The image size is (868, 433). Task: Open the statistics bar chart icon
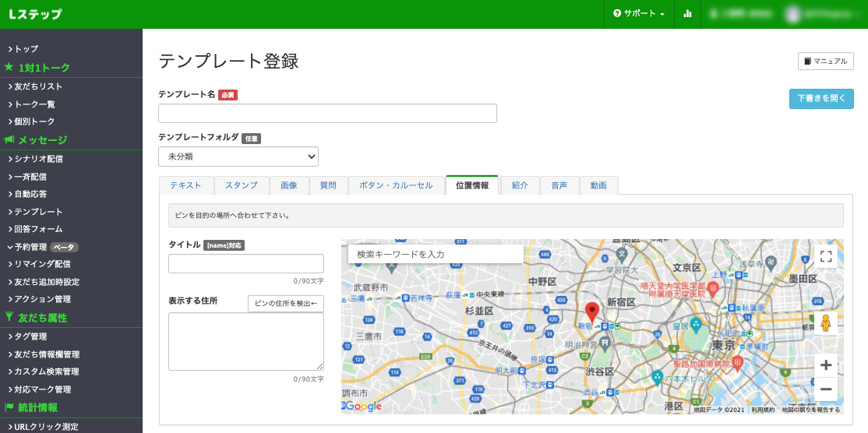point(687,14)
